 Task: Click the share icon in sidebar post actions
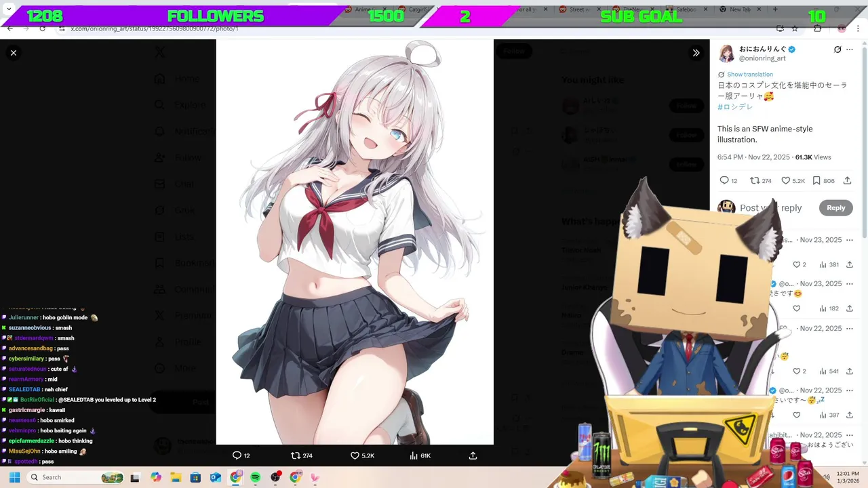(847, 180)
